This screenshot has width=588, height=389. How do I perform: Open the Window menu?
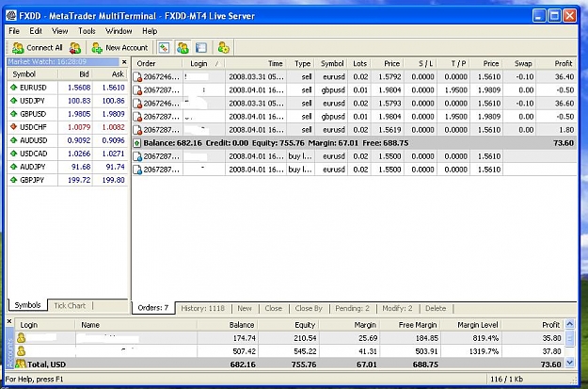[x=119, y=31]
